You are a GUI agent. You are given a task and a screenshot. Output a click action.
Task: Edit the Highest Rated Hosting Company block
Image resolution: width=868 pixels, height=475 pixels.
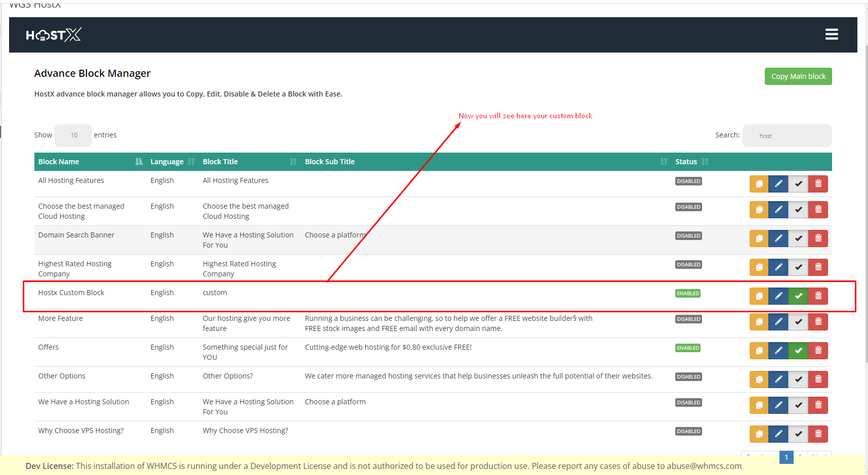click(778, 267)
